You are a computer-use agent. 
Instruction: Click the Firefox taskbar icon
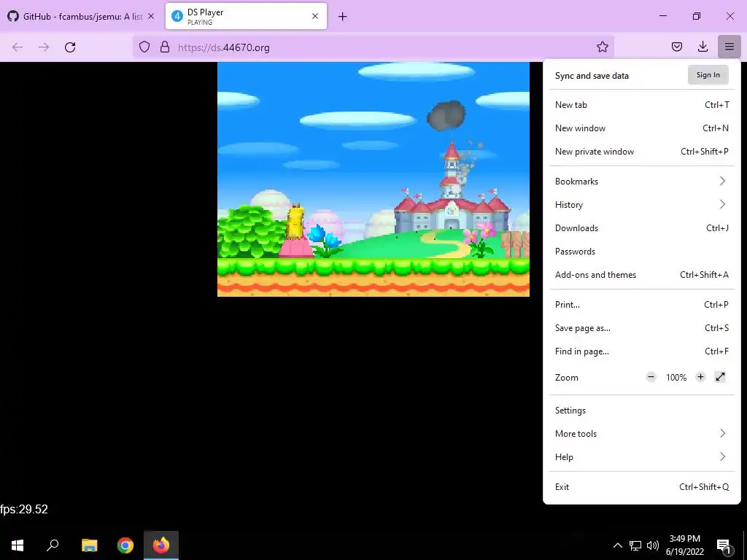tap(161, 545)
